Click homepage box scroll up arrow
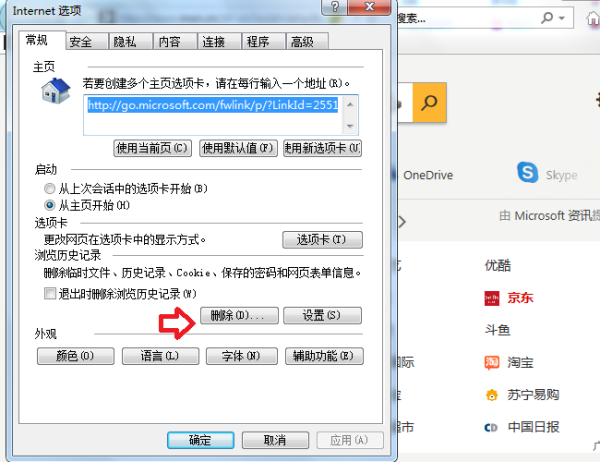Screen dimensions: 600x462 (350, 104)
